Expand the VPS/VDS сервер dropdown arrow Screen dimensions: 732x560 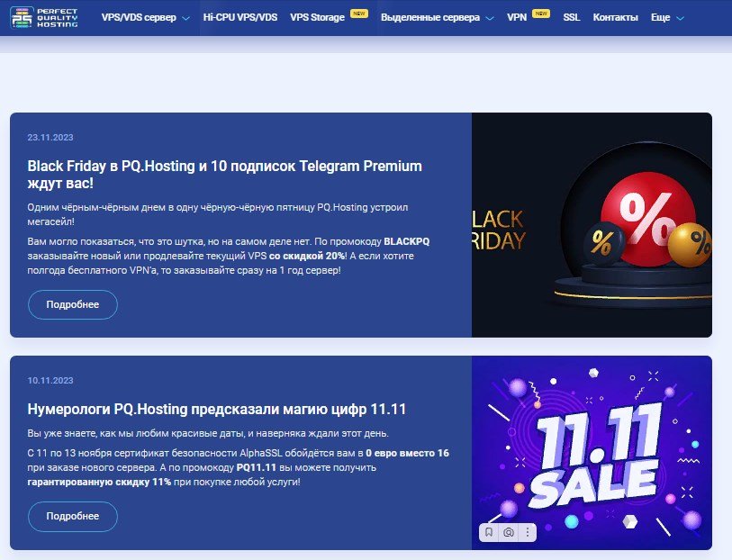click(x=185, y=18)
